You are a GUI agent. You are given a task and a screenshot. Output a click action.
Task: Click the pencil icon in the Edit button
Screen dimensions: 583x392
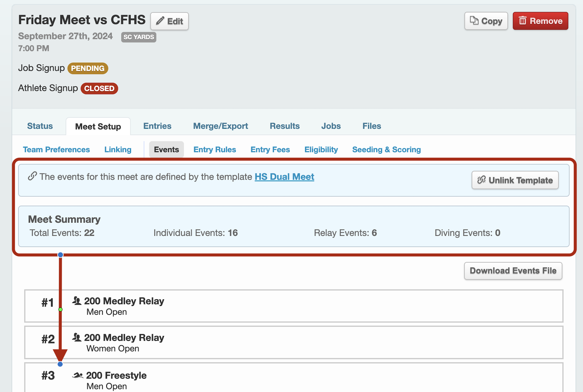160,21
